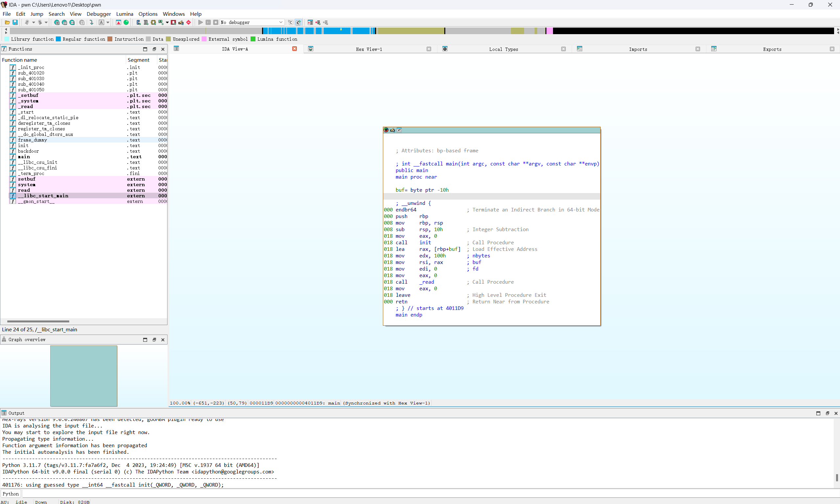The width and height of the screenshot is (840, 504).
Task: Click the Python console language button
Action: point(11,494)
